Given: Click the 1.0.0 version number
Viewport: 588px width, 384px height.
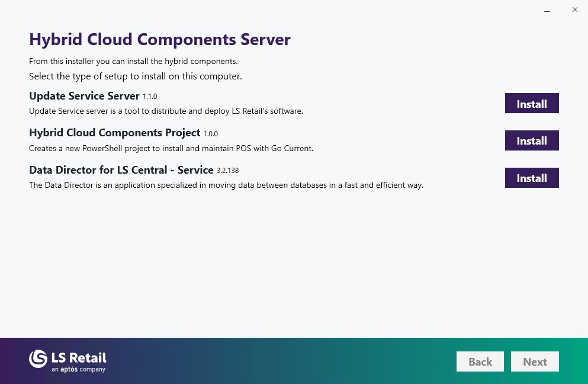Looking at the screenshot, I should pyautogui.click(x=210, y=134).
